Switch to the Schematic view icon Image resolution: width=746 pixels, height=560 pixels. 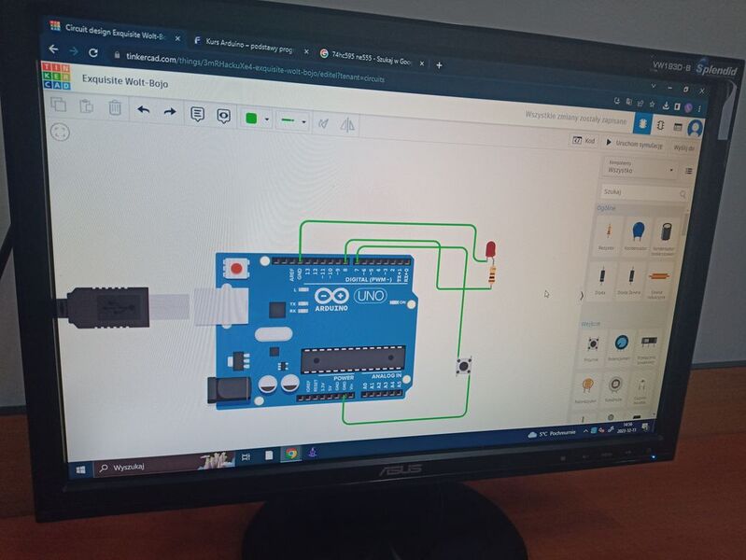[660, 125]
